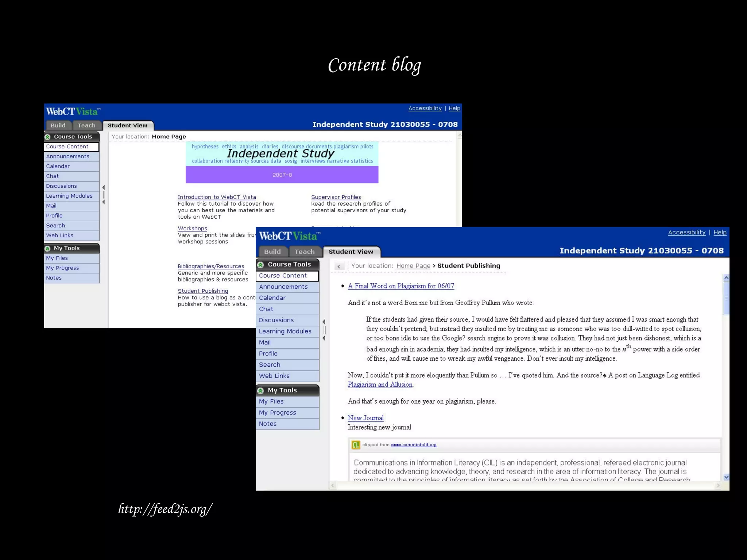Click sidebar collapse arrow in back window
Image resolution: width=747 pixels, height=560 pixels.
coord(104,188)
